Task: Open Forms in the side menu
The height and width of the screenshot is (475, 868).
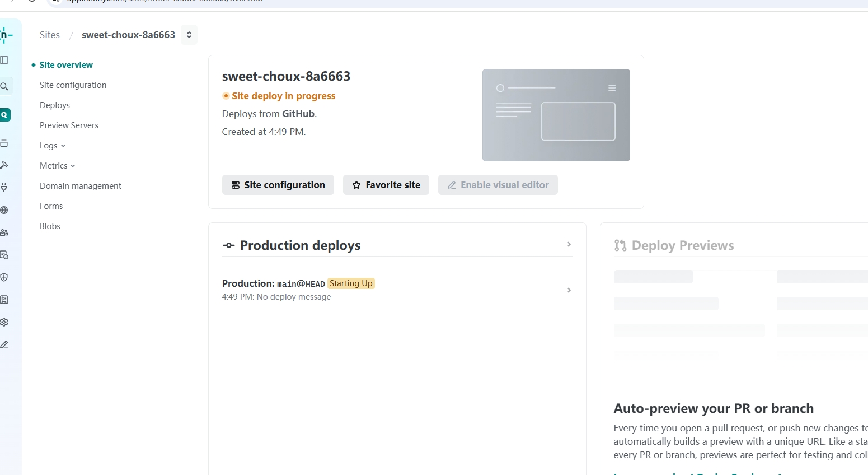Action: (x=51, y=206)
